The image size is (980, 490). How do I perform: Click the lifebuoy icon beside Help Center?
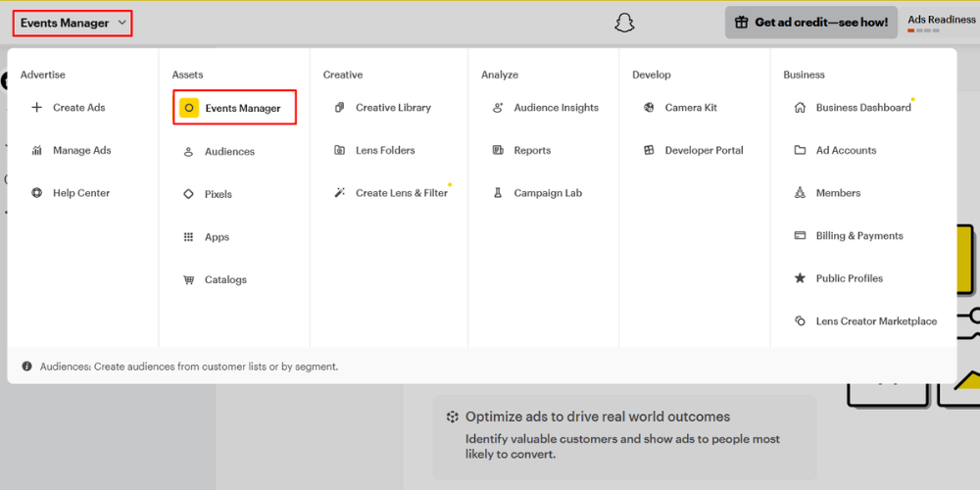coord(37,193)
